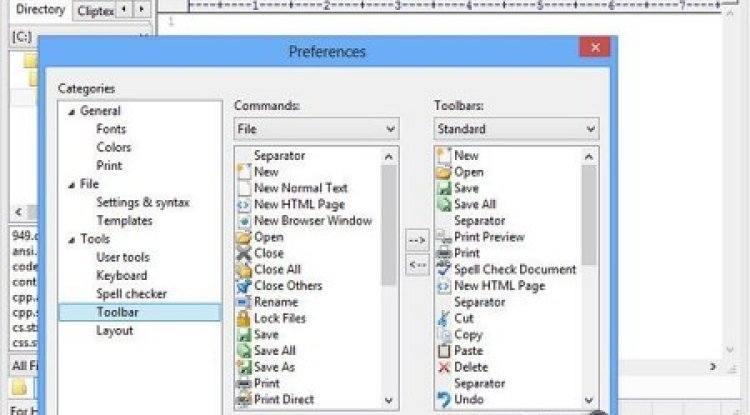Open the Layout preferences category

pos(115,330)
